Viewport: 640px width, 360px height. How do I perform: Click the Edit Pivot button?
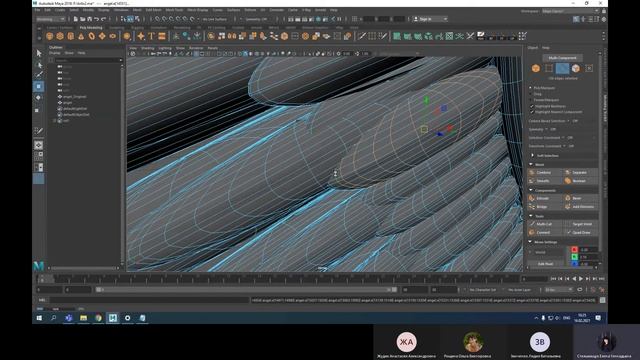coord(545,264)
